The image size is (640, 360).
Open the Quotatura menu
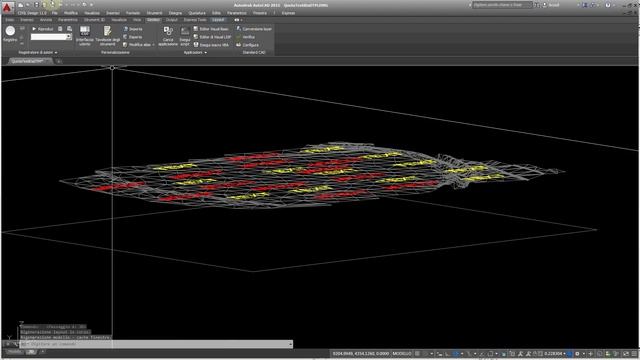point(197,13)
